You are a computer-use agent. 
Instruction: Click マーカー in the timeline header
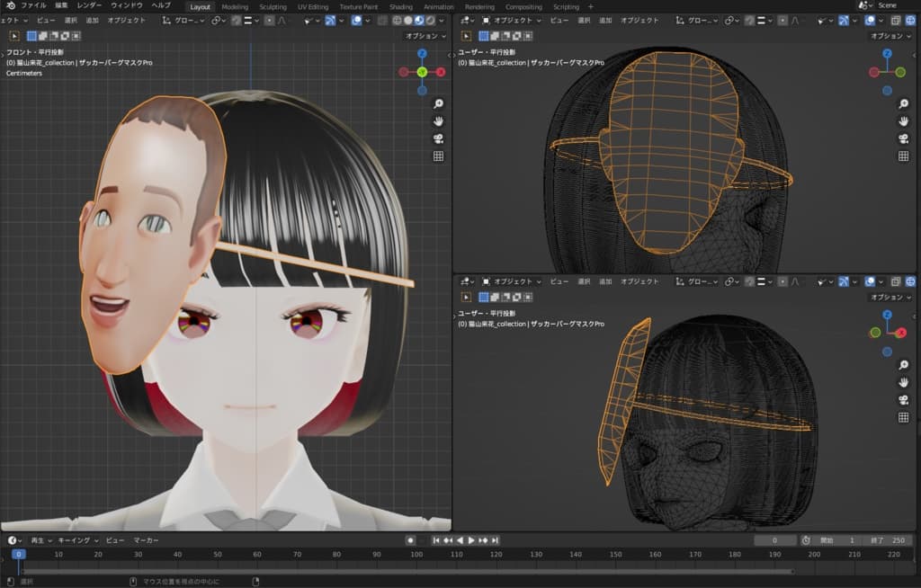146,540
